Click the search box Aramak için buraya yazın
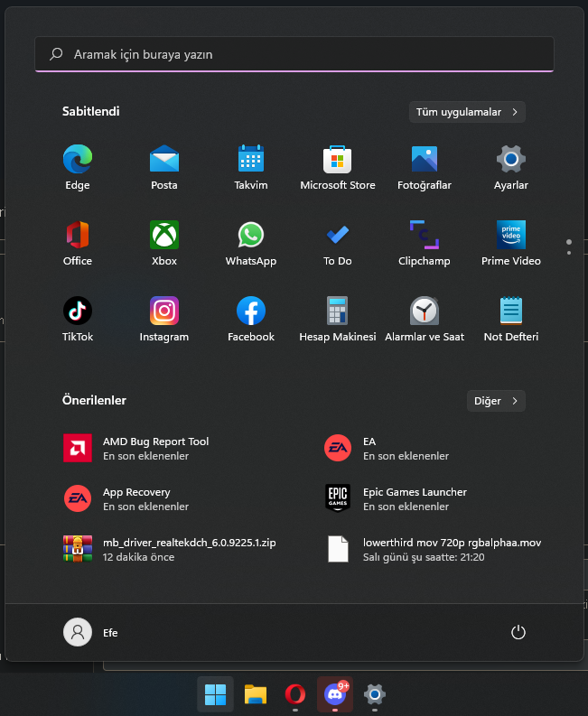Viewport: 588px width, 716px height. coord(294,54)
